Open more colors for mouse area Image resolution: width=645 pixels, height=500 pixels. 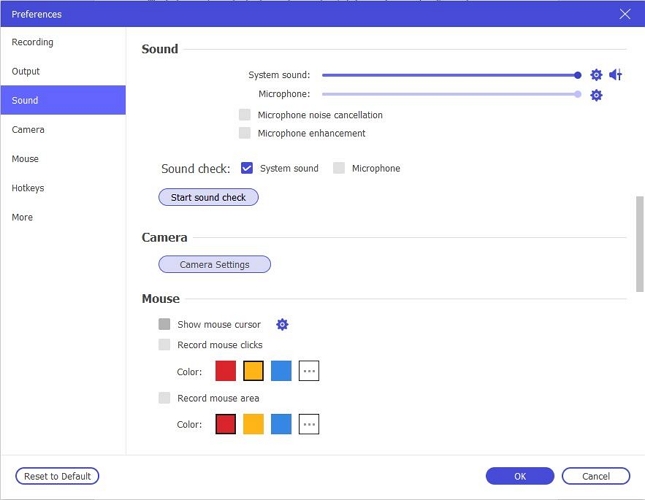point(309,424)
